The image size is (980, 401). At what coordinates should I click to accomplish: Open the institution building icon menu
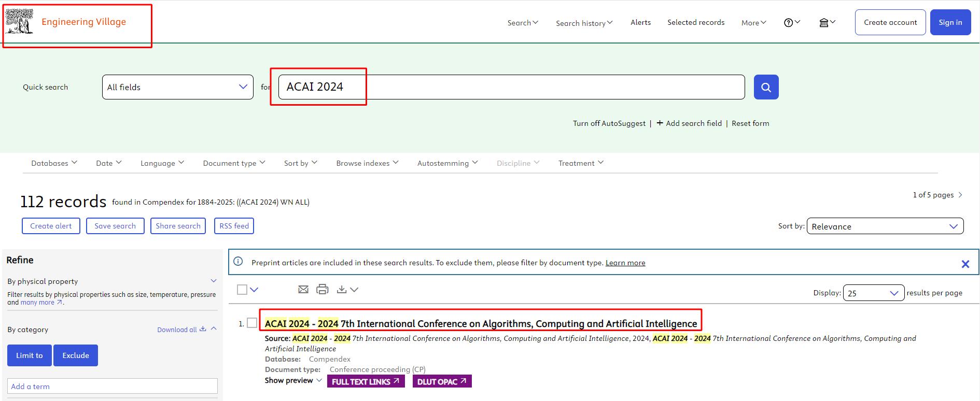pyautogui.click(x=827, y=22)
